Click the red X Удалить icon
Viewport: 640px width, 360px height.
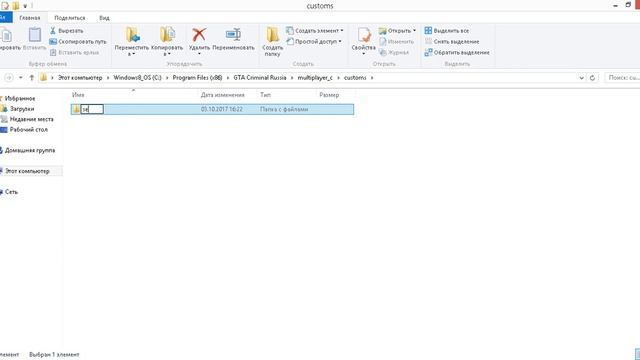[x=199, y=35]
